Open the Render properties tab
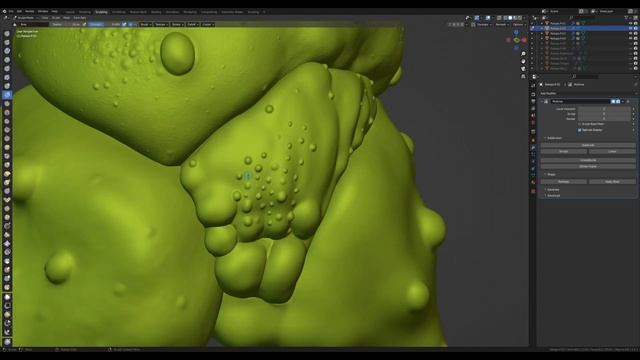This screenshot has height=360, width=640. click(x=533, y=94)
